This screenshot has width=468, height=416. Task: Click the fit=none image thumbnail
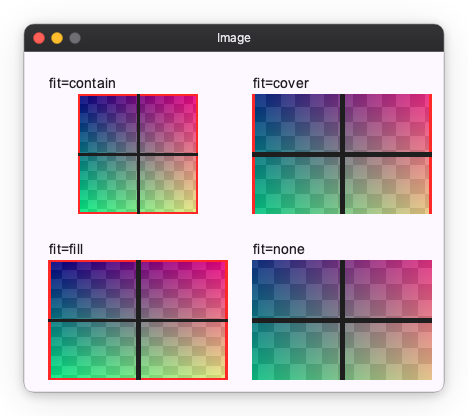click(342, 320)
